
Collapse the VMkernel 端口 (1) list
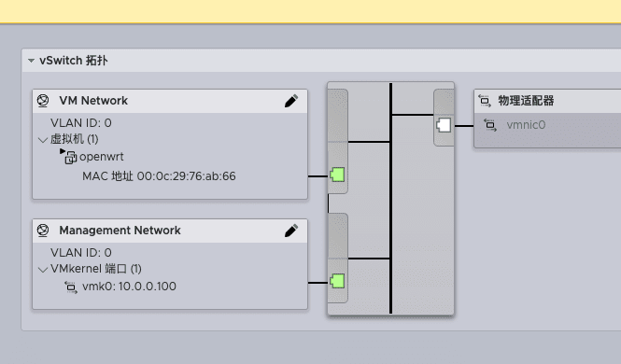click(43, 270)
